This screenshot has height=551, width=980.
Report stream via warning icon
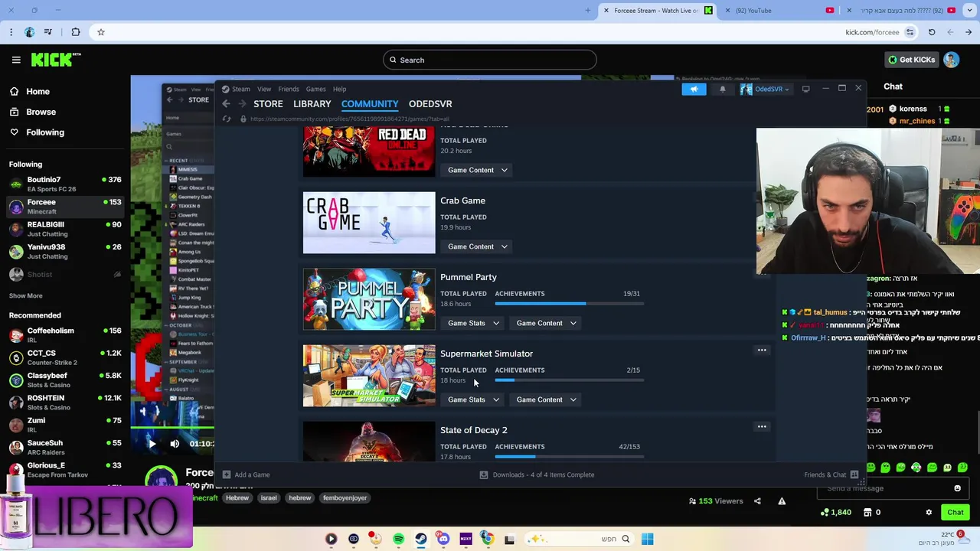pyautogui.click(x=782, y=501)
